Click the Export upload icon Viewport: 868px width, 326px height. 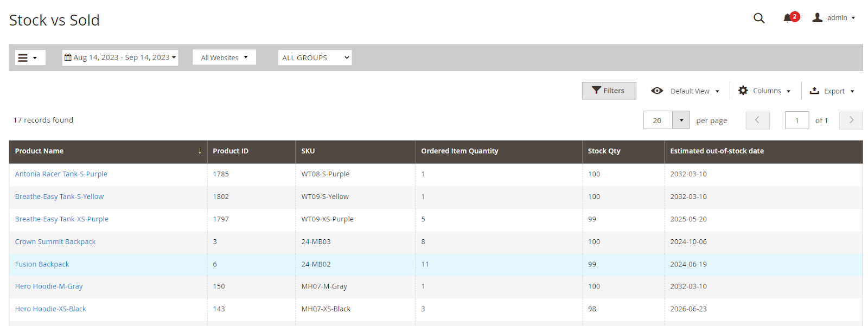814,91
